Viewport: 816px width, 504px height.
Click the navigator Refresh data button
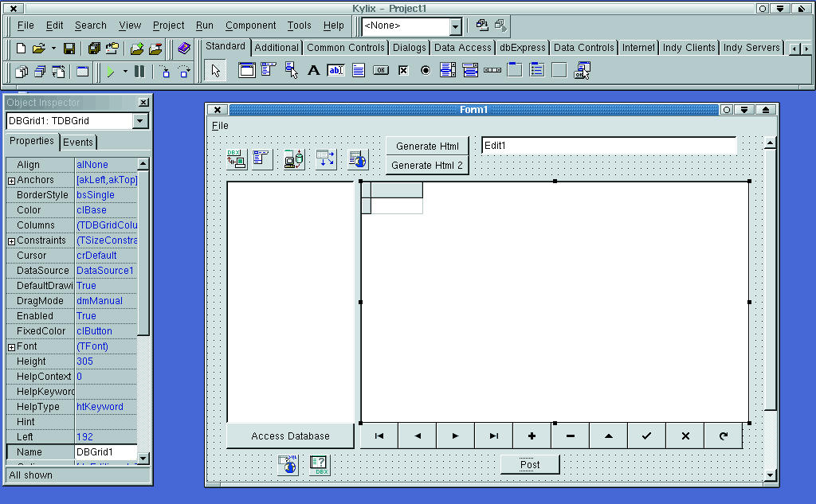[723, 436]
